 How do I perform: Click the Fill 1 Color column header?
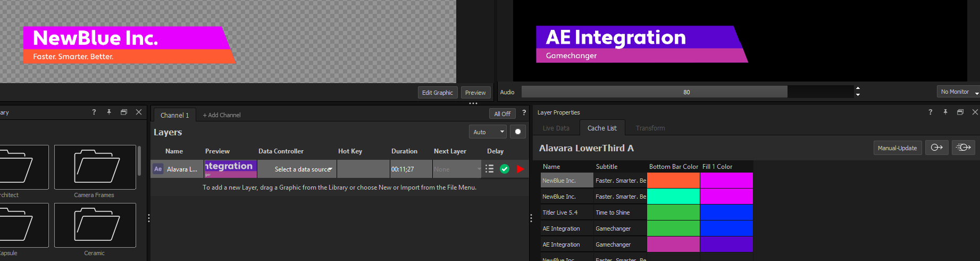717,166
